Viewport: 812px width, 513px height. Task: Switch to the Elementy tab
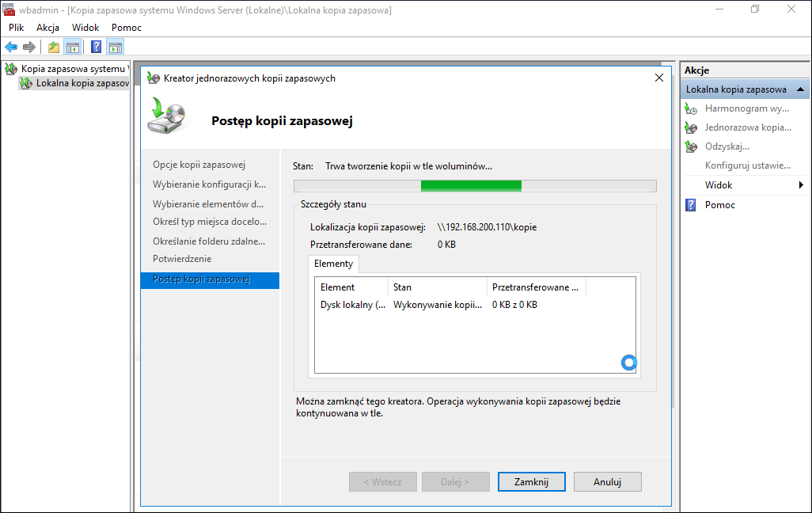pyautogui.click(x=333, y=264)
